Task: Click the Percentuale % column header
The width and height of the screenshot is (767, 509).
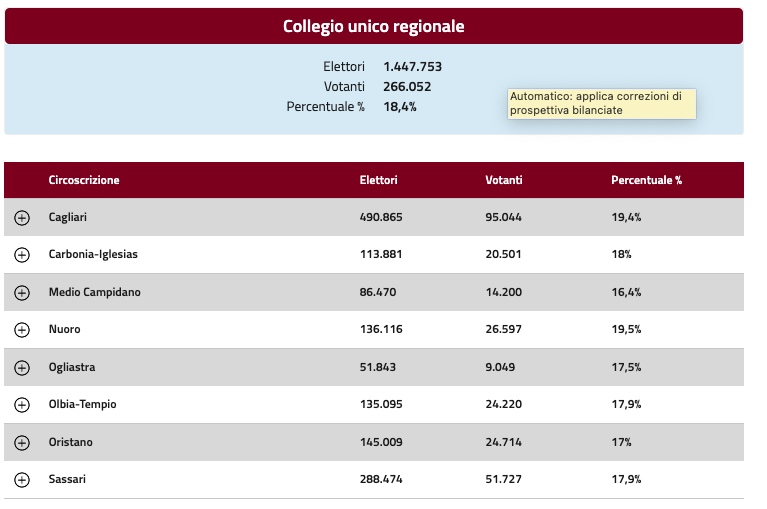Action: [646, 180]
